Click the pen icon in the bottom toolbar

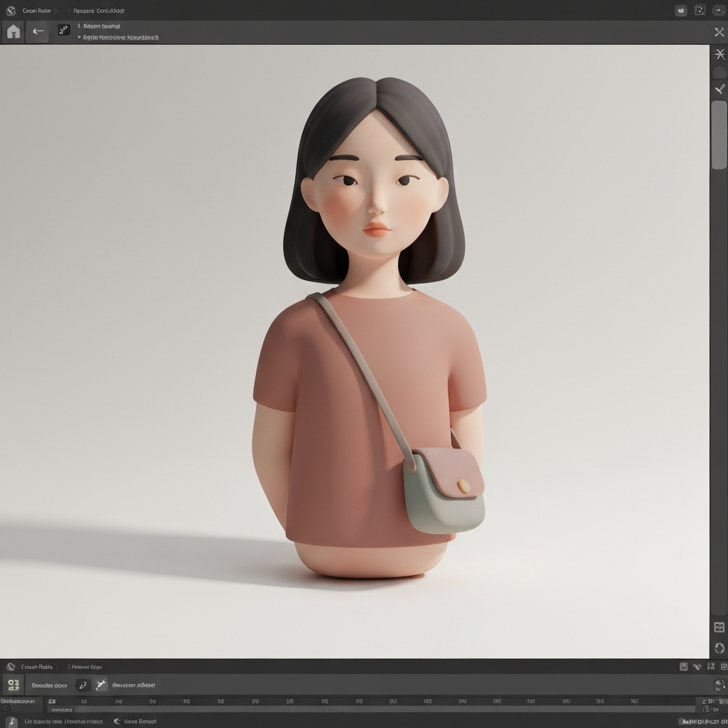(82, 685)
